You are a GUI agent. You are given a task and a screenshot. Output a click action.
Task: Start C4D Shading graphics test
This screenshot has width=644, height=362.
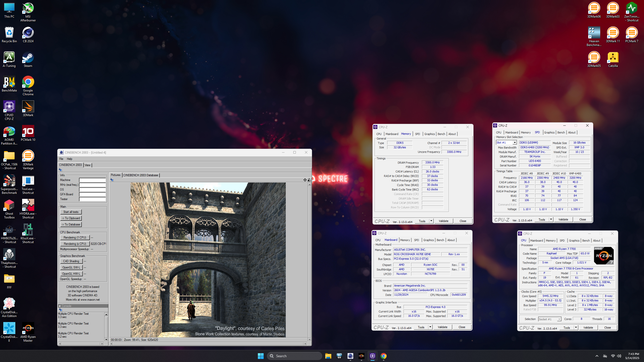click(71, 261)
